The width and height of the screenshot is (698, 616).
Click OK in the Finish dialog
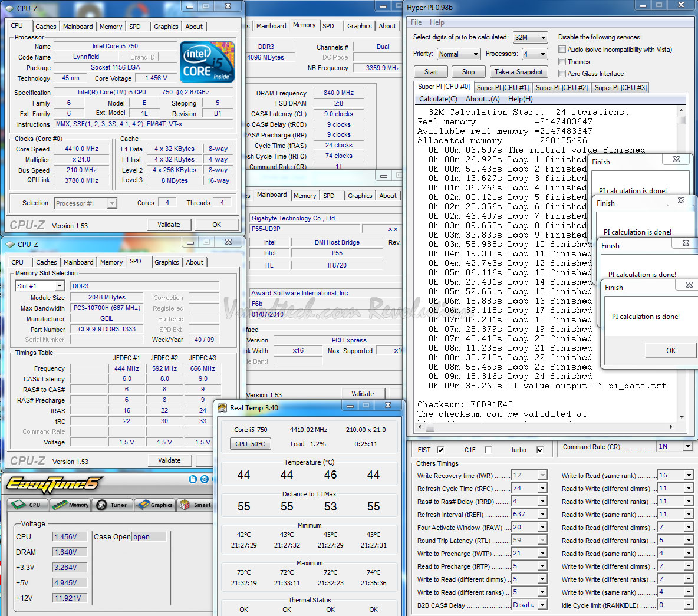[x=670, y=350]
